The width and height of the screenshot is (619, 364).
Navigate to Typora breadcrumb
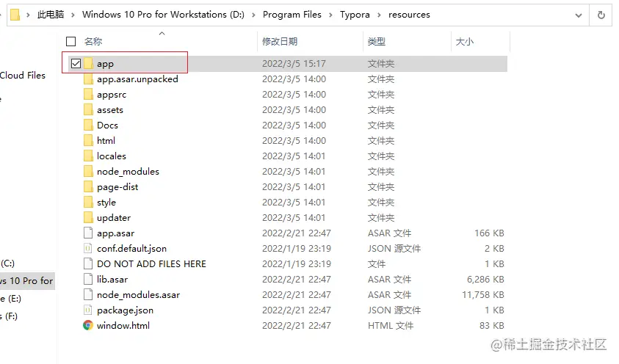pyautogui.click(x=355, y=15)
